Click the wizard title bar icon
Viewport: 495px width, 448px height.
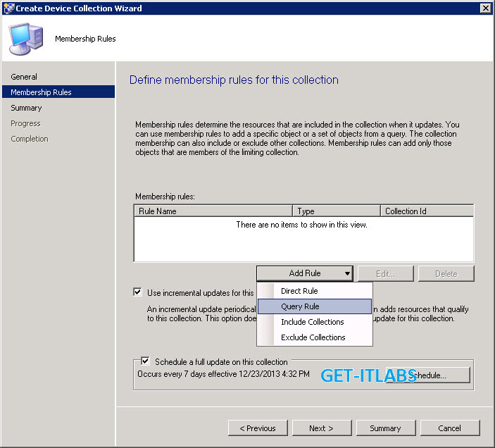click(x=8, y=8)
